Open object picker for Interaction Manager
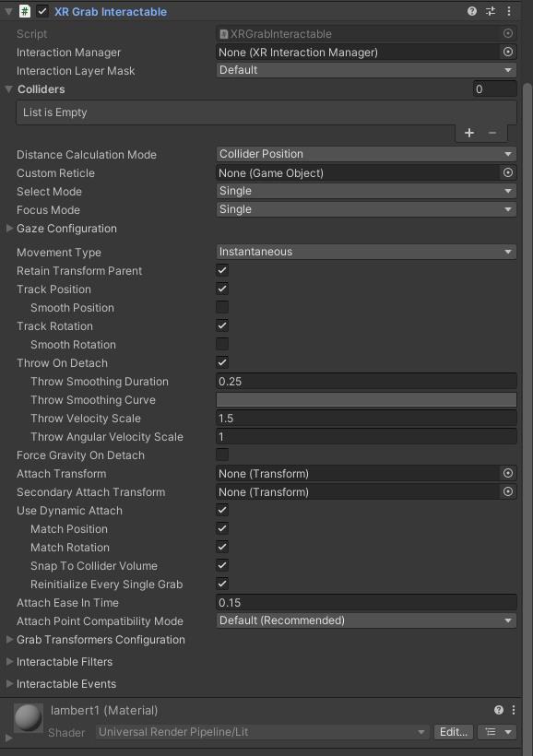Viewport: 533px width, 756px height. [508, 52]
